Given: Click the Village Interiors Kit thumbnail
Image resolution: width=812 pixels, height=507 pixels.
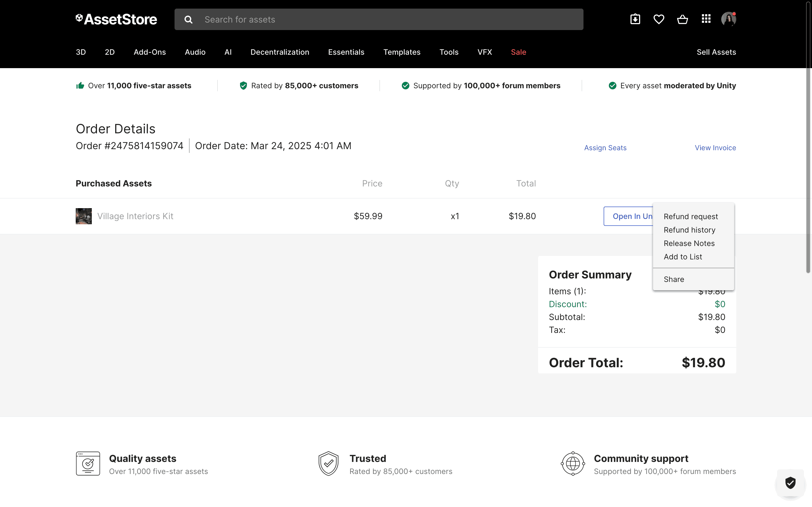Looking at the screenshot, I should click(x=84, y=216).
